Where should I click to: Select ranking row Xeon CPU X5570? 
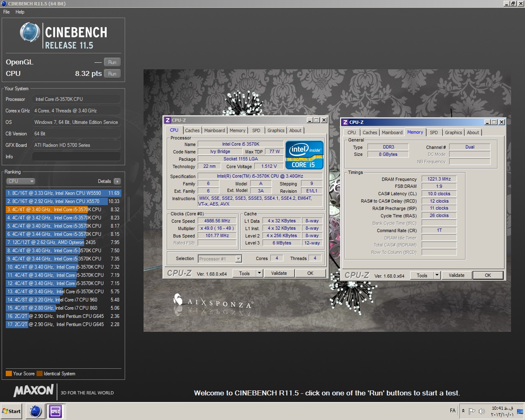coord(64,201)
